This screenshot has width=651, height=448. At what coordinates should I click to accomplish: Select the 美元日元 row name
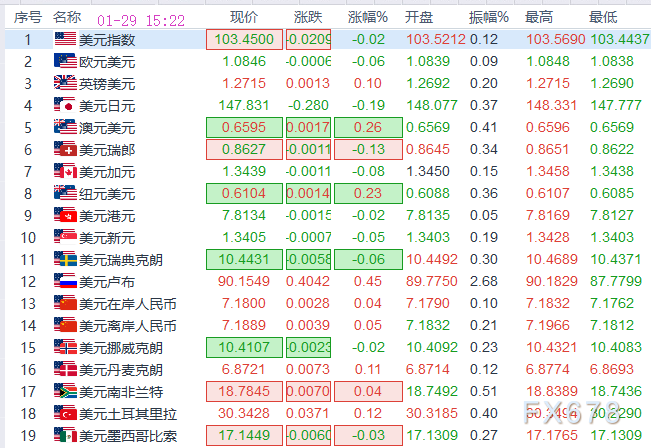pyautogui.click(x=107, y=106)
